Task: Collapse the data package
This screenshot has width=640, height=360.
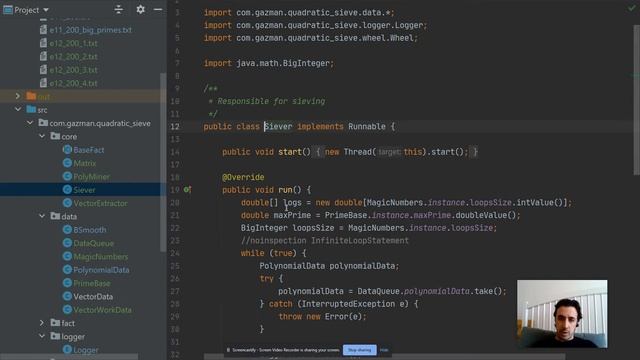Action: coord(42,216)
